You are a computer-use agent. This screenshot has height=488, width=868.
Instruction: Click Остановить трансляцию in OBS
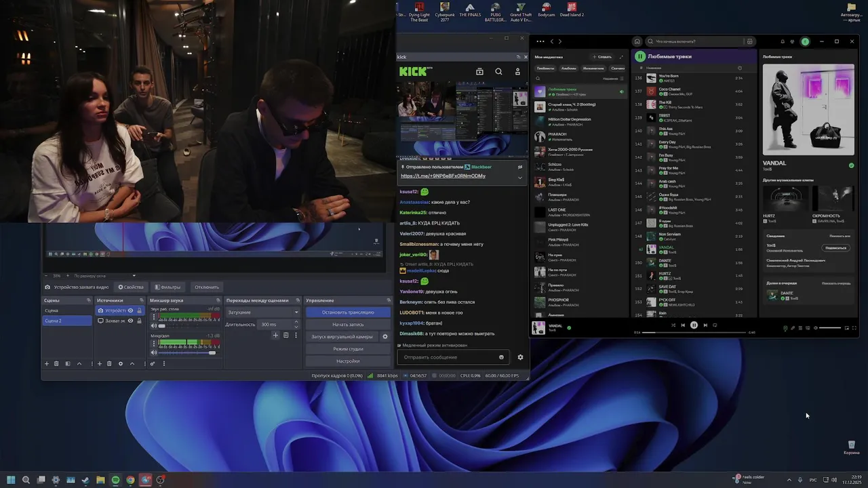coord(348,312)
